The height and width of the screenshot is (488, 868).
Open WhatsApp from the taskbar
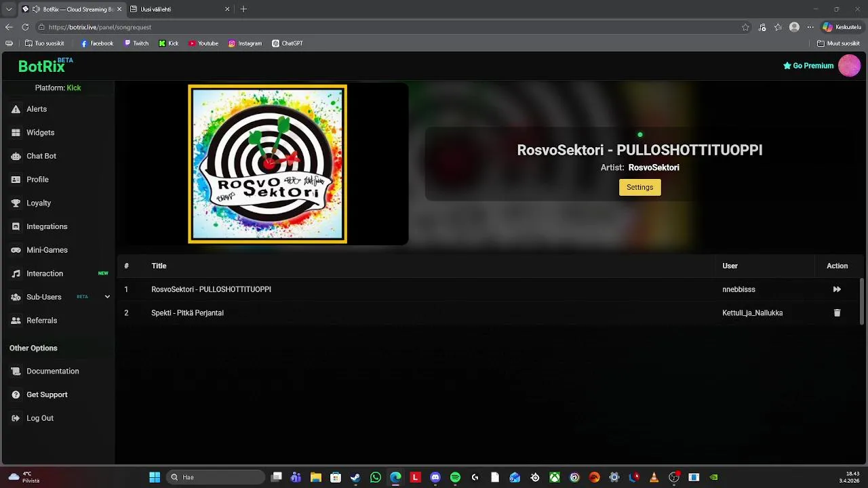click(x=376, y=477)
